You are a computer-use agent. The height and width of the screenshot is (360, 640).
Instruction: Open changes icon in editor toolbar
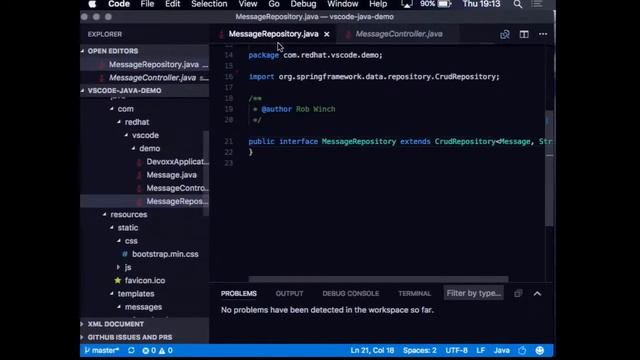point(505,34)
